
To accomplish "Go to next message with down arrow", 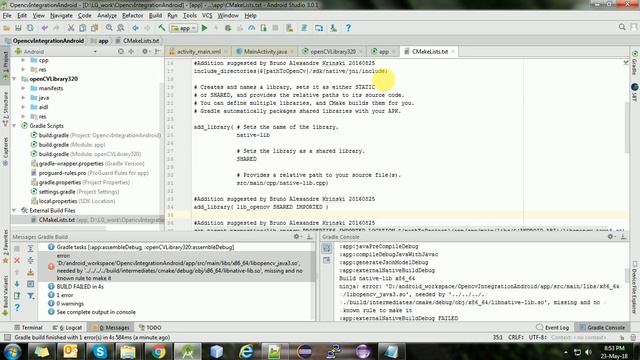I will point(17,284).
